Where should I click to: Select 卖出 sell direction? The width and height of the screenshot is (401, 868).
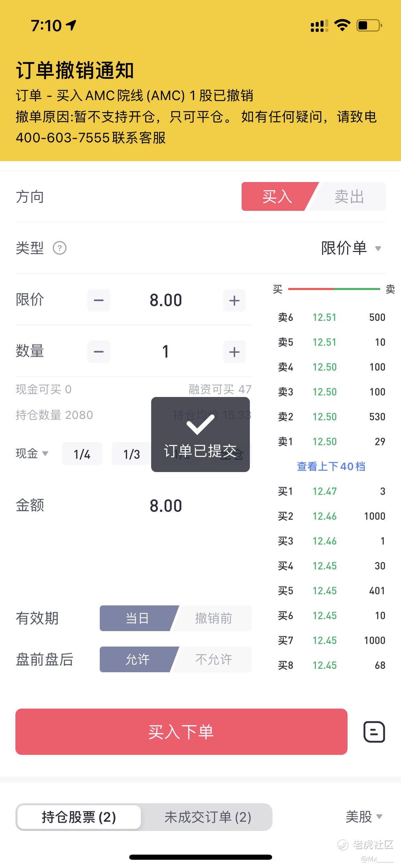click(x=349, y=196)
